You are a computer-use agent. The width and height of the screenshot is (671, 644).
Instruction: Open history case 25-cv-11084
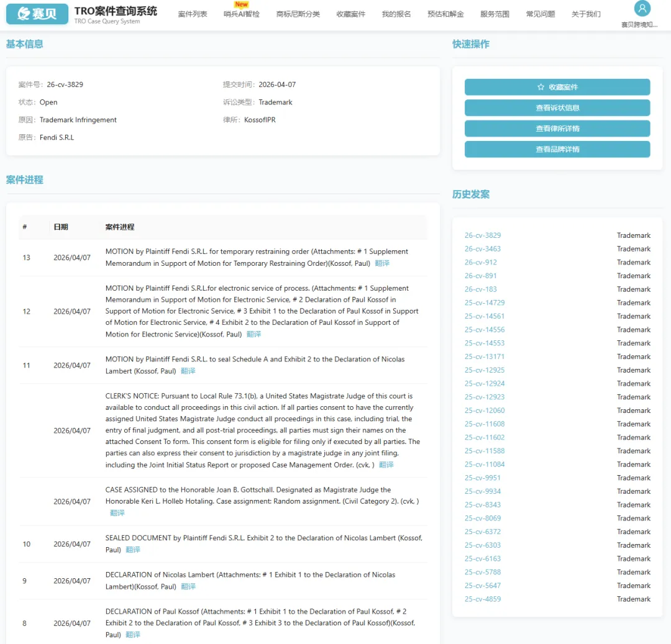point(485,465)
